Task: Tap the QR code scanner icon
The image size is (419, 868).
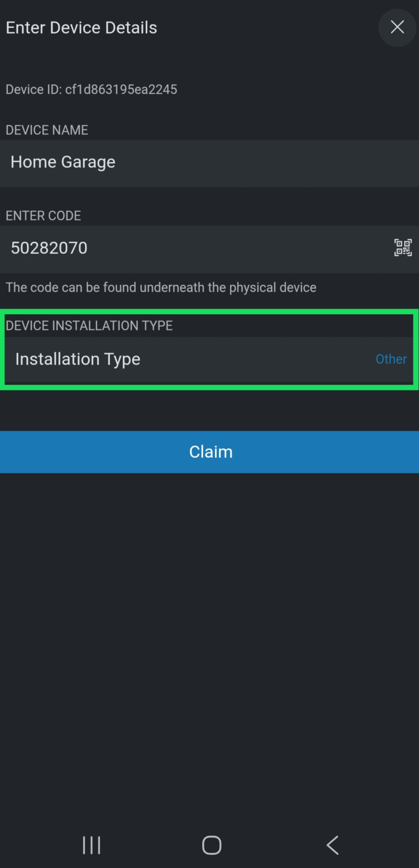Action: point(403,248)
